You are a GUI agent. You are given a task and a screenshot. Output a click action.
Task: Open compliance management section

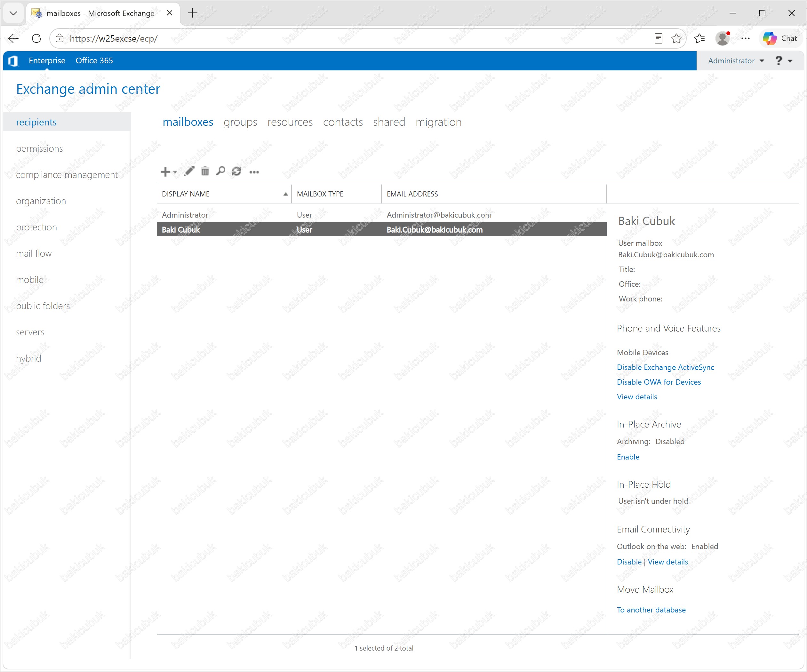67,175
